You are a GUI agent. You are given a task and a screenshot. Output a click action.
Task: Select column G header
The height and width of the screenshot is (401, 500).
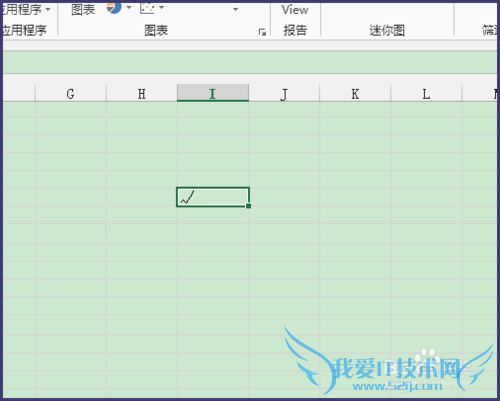click(x=70, y=93)
